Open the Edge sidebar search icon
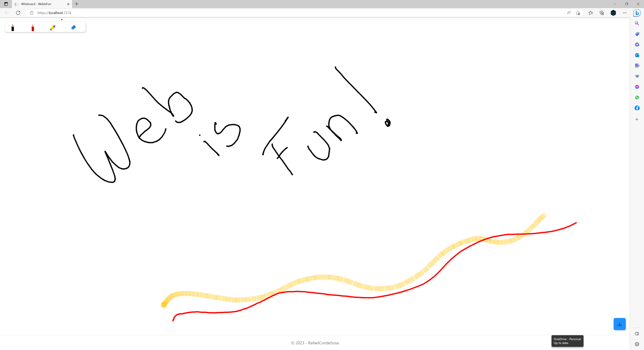 coord(637,23)
